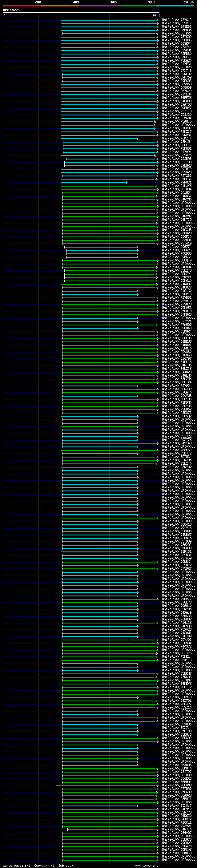Select the UniRef100_A7PKW7 label
This screenshot has width=197, height=868.
tap(177, 128)
